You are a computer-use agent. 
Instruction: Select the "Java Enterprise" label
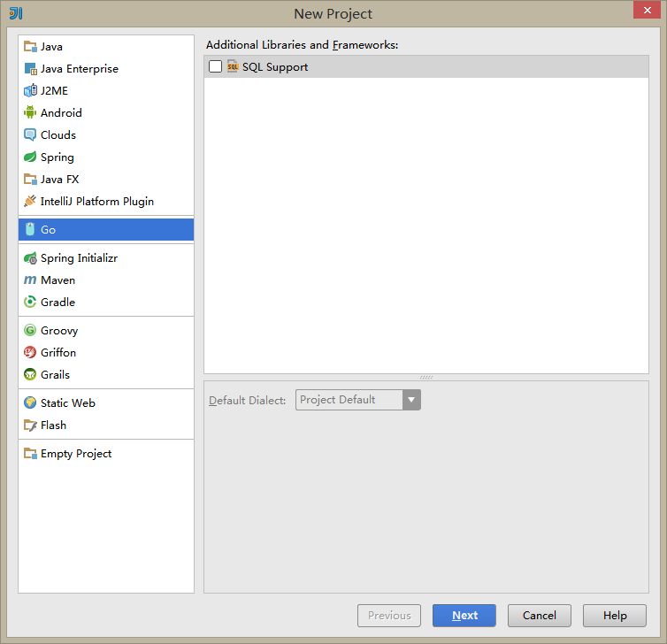click(80, 68)
